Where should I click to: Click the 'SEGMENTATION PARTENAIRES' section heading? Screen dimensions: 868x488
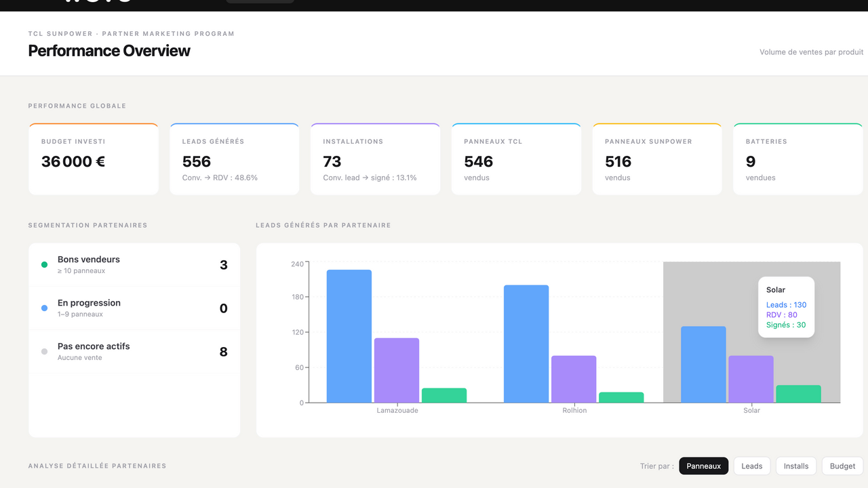[x=87, y=225]
